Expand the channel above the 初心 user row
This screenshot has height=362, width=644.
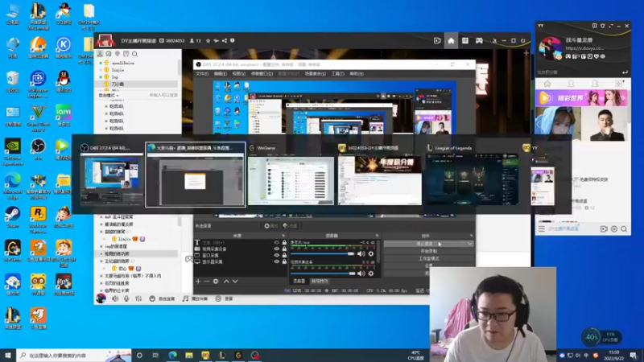coord(101,261)
